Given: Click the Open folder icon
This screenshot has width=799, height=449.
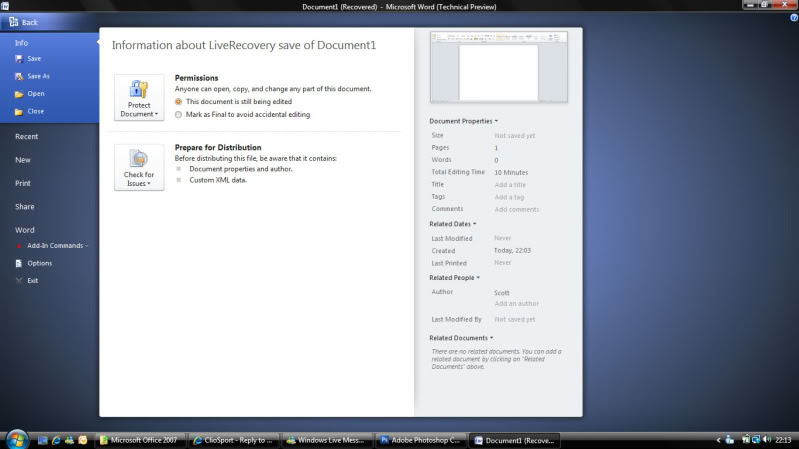Looking at the screenshot, I should coord(19,94).
